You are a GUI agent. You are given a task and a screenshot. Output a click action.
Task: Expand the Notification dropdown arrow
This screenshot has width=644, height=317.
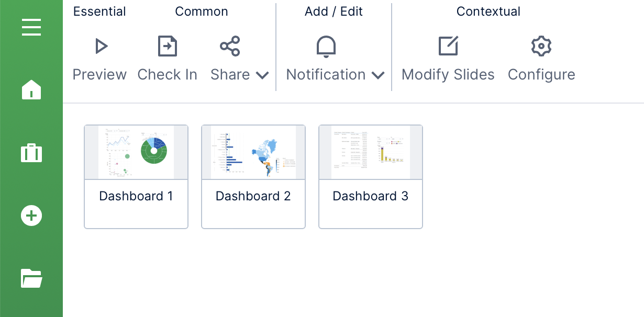378,75
